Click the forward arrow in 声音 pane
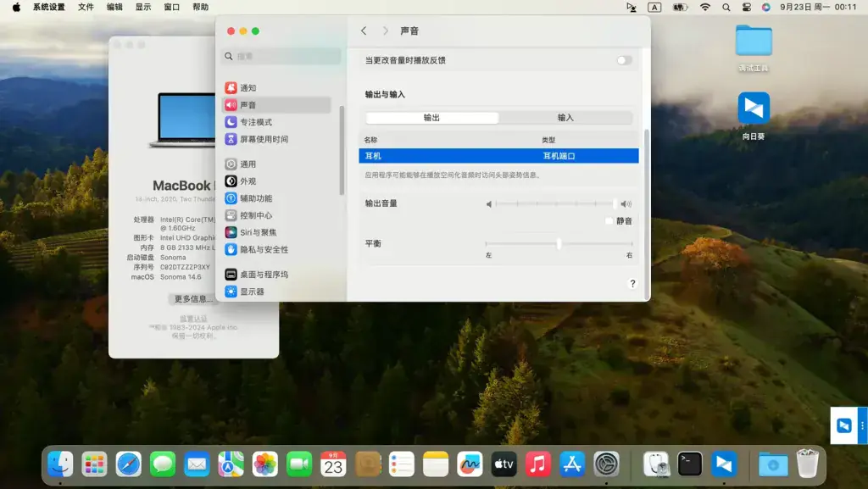 tap(386, 31)
